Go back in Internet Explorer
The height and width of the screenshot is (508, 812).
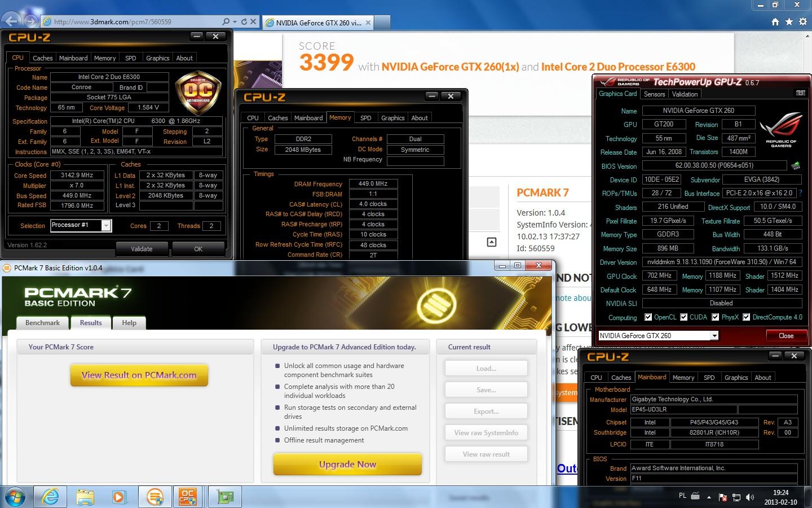click(x=12, y=21)
